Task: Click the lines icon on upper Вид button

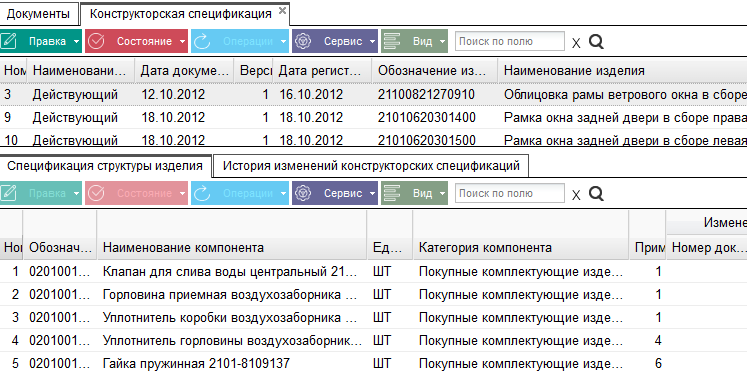Action: tap(393, 41)
